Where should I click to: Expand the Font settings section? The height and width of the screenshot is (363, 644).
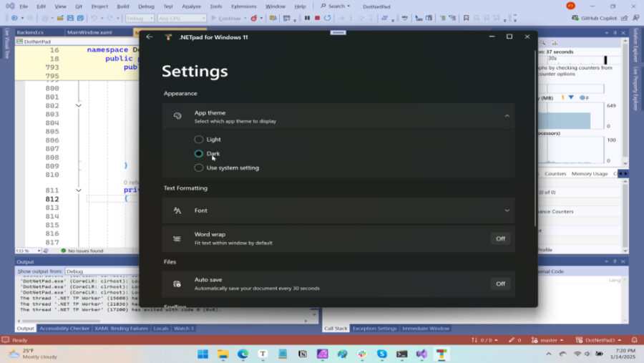pyautogui.click(x=507, y=210)
